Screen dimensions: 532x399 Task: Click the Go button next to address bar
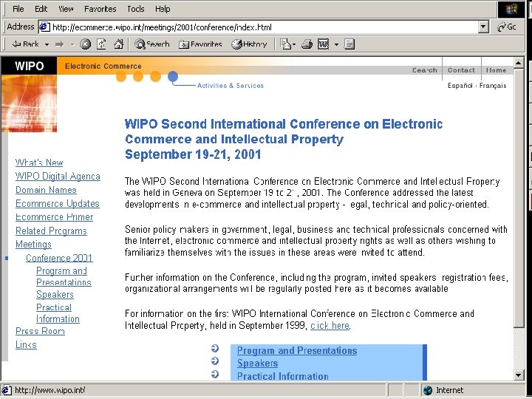[x=507, y=27]
